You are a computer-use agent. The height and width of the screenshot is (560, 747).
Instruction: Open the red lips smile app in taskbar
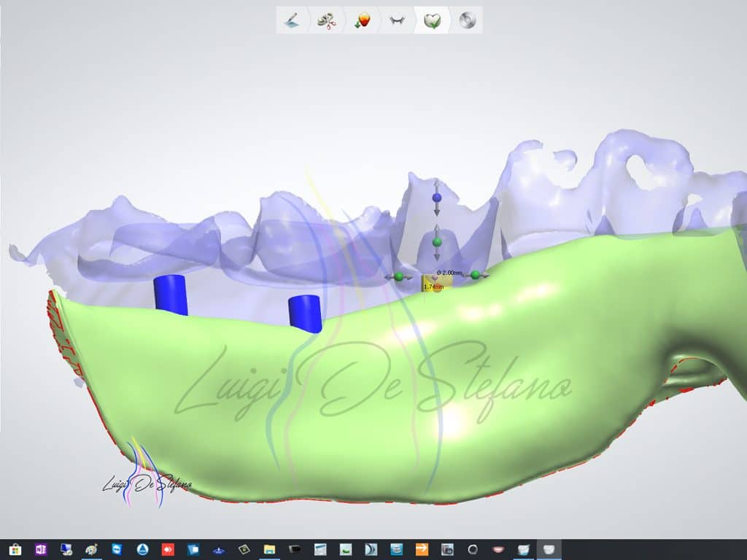(498, 550)
